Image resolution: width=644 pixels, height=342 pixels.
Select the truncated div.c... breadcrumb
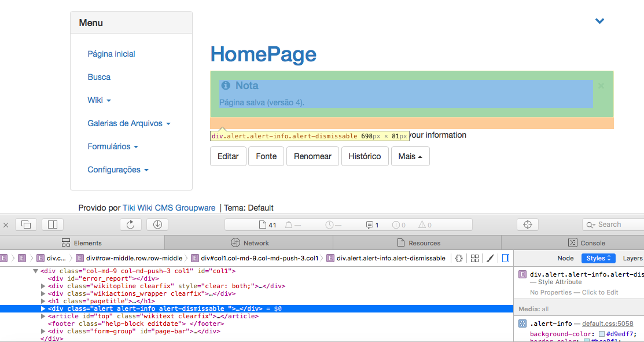pyautogui.click(x=51, y=258)
